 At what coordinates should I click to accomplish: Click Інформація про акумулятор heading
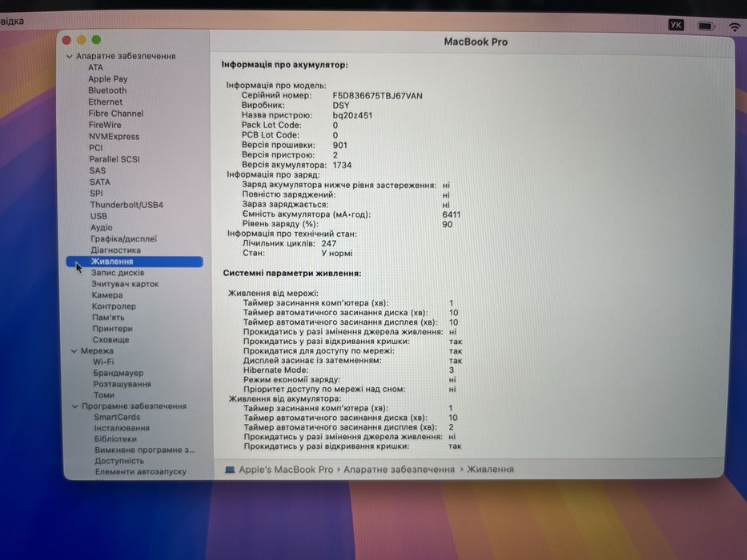pyautogui.click(x=284, y=65)
